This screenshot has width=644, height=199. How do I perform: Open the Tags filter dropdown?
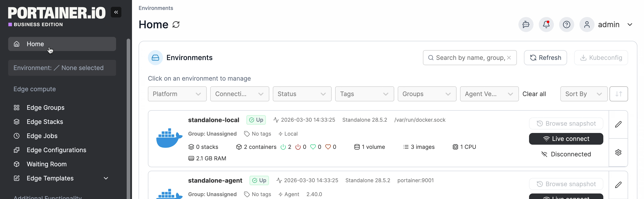coord(365,94)
